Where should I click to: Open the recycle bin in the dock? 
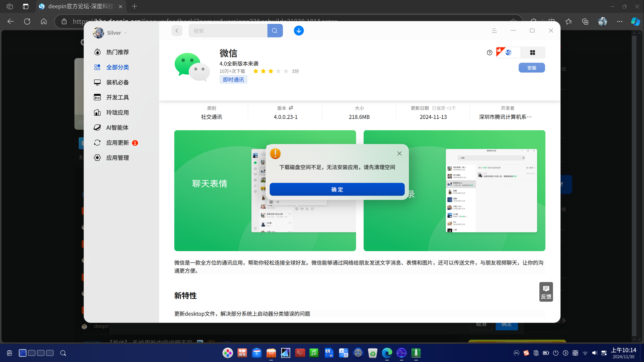(372, 353)
